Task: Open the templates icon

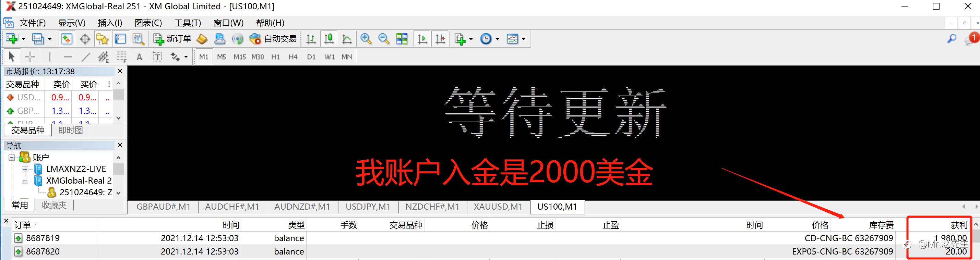Action: [x=512, y=39]
